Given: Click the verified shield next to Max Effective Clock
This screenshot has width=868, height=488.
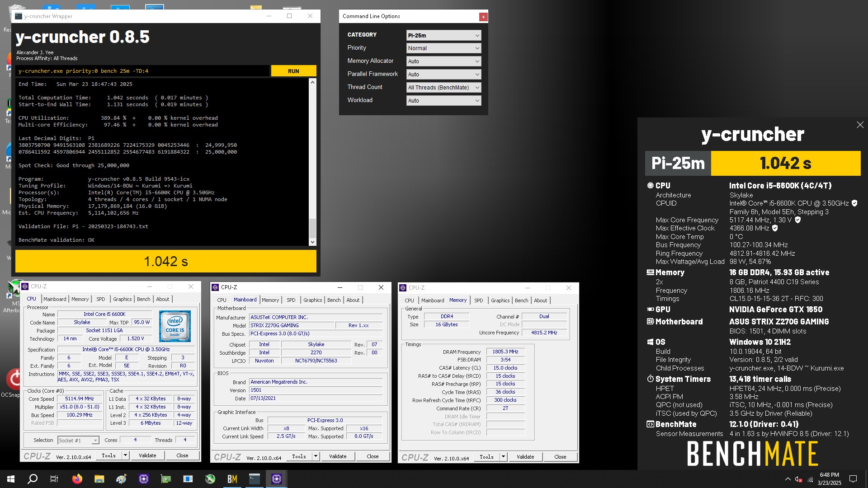Looking at the screenshot, I should (x=775, y=228).
